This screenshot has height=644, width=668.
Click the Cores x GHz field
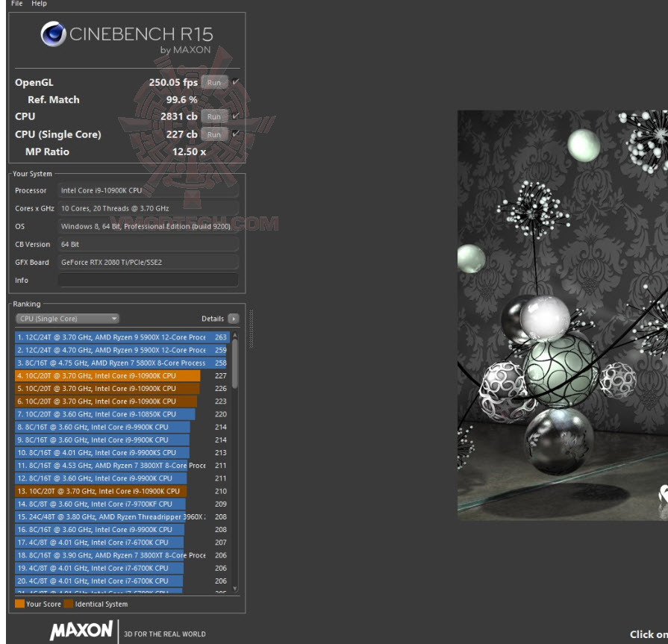coord(148,208)
